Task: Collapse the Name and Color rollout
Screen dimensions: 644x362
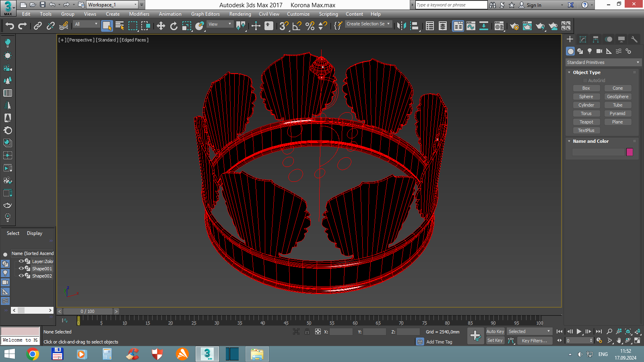Action: pos(590,141)
